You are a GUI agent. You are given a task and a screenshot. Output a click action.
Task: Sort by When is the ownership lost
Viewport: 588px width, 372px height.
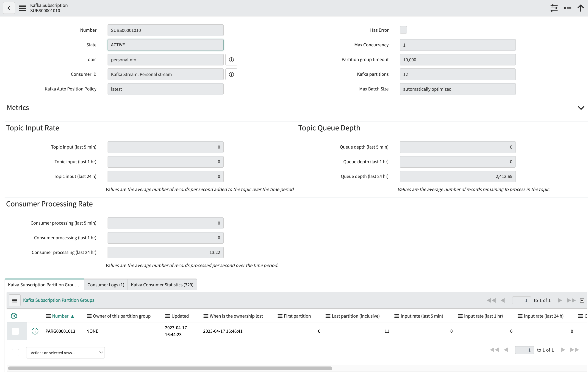tap(236, 316)
